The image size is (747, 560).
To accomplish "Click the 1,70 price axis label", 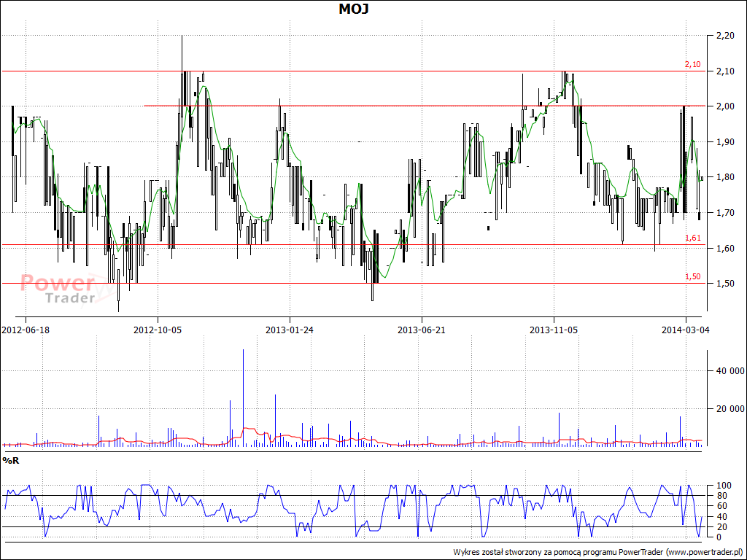I will tap(724, 213).
